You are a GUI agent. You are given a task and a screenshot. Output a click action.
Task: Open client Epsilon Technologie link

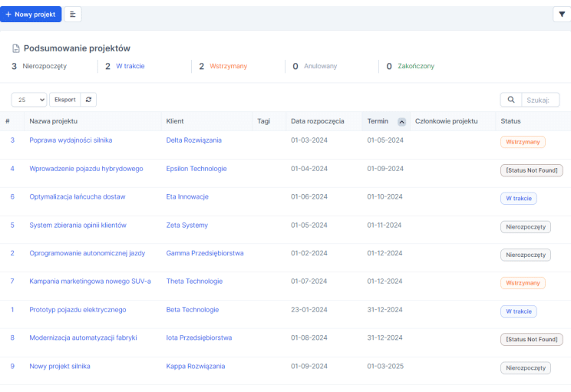(196, 169)
